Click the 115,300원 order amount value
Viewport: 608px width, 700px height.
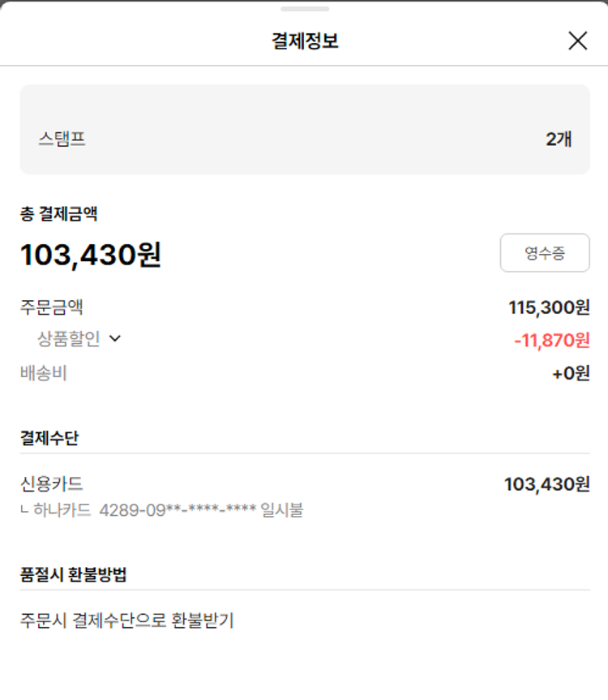pos(549,307)
